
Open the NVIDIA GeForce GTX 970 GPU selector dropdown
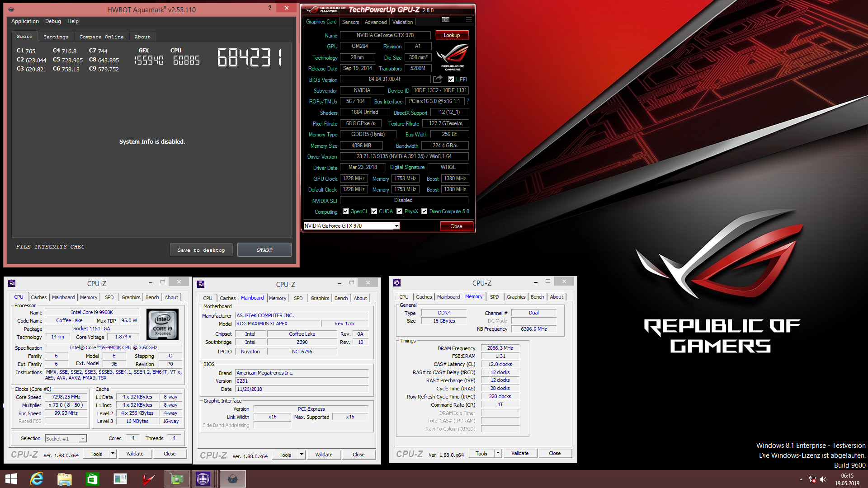tap(396, 226)
